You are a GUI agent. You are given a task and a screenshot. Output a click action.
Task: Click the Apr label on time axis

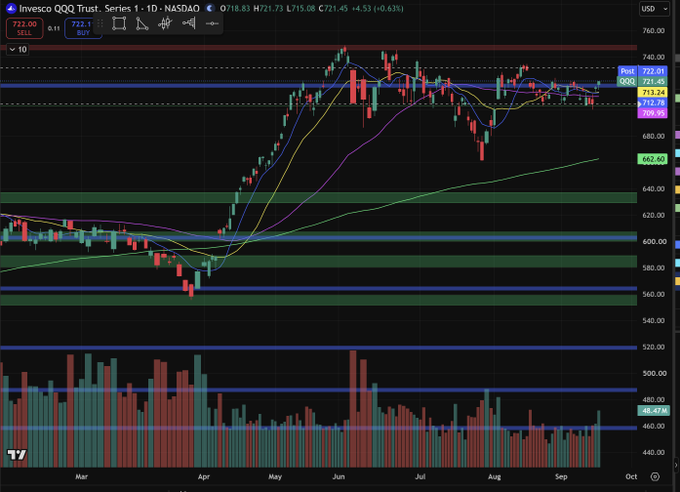point(204,476)
